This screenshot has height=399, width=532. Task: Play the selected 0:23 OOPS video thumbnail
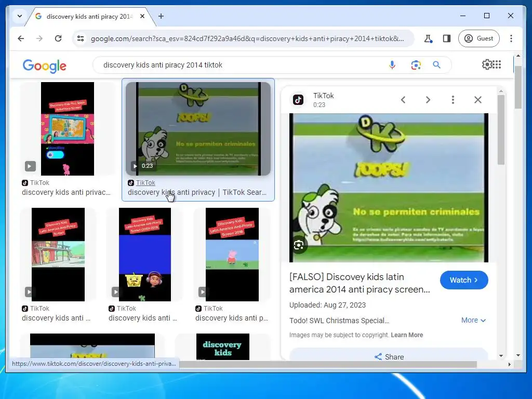(198, 129)
